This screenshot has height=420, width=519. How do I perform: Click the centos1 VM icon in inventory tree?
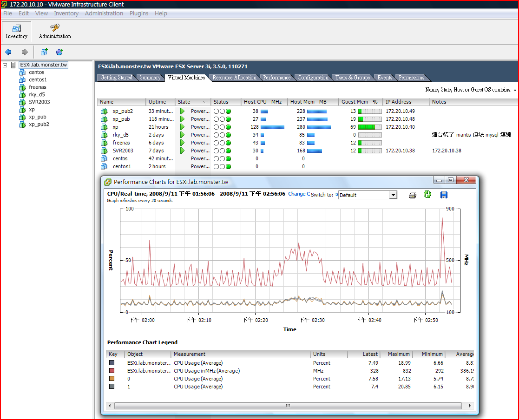click(22, 80)
